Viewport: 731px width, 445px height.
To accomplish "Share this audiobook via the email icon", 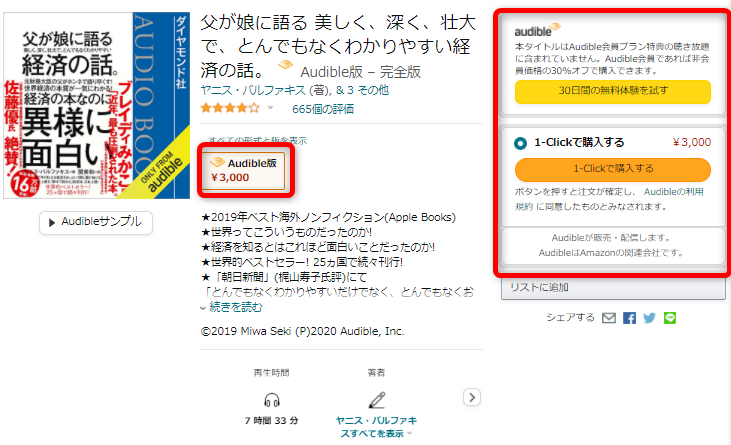I will 608,318.
